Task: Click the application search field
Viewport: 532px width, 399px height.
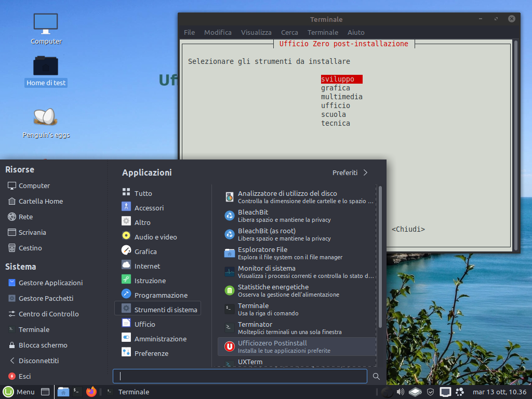Action: 239,376
